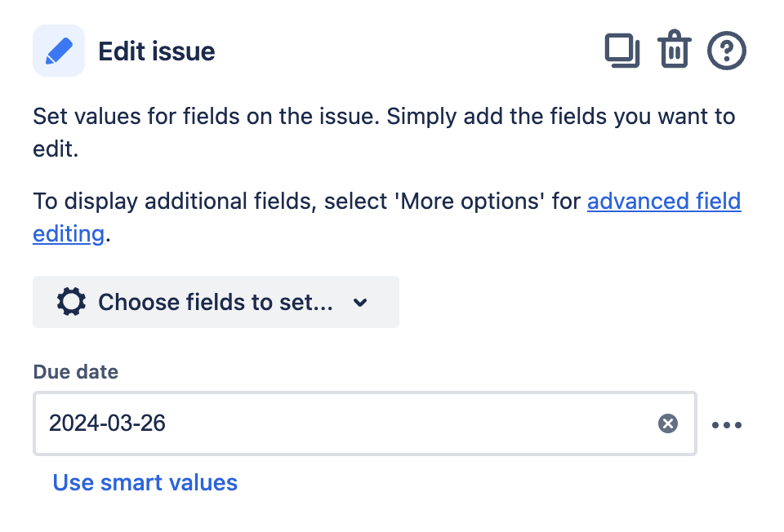Open more options ellipsis beside Due date
The height and width of the screenshot is (532, 784).
[727, 425]
